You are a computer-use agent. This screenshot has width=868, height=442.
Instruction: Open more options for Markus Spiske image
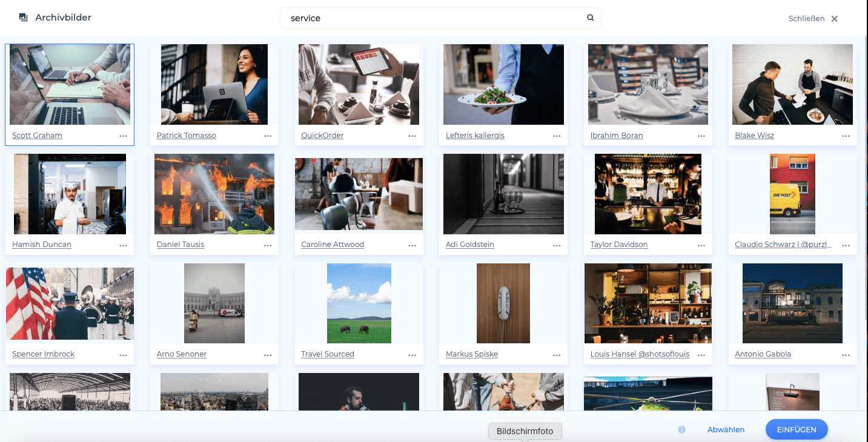pos(557,355)
